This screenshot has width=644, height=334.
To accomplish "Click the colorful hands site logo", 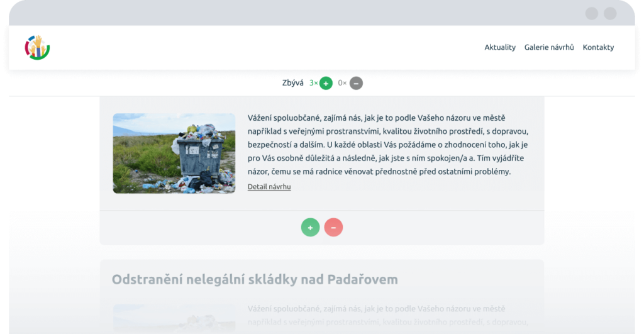I will (x=37, y=48).
